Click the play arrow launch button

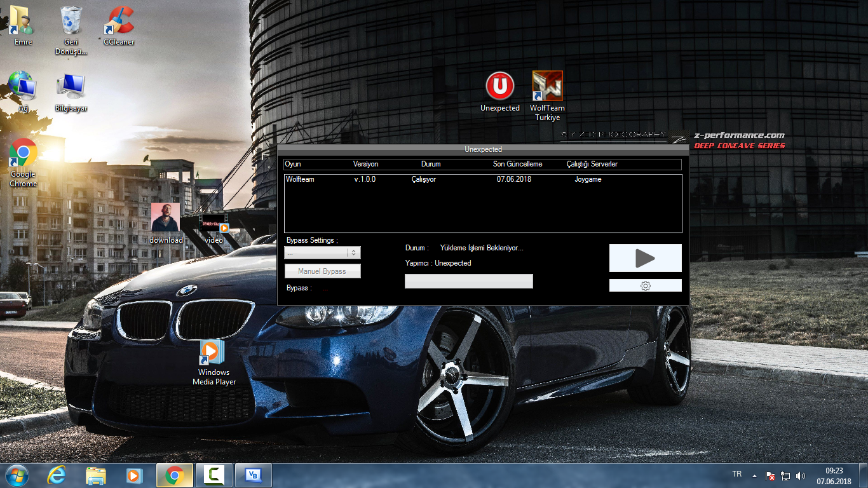645,258
